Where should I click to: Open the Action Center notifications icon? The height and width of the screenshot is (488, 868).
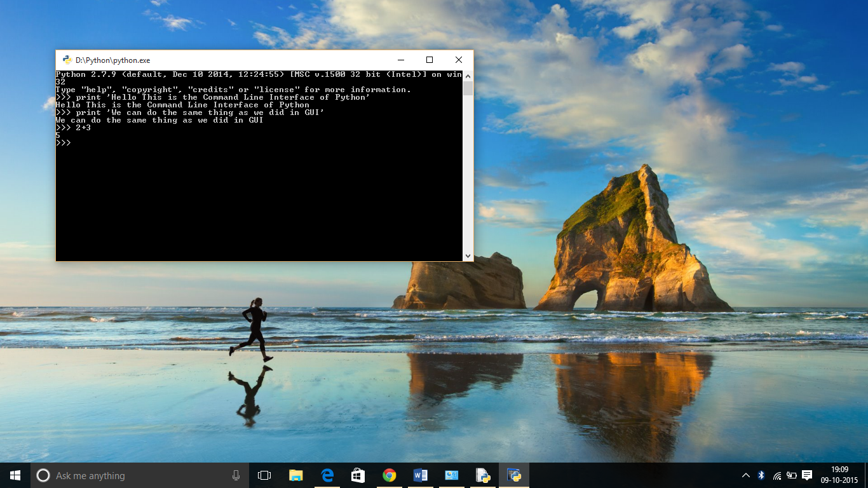click(x=807, y=475)
